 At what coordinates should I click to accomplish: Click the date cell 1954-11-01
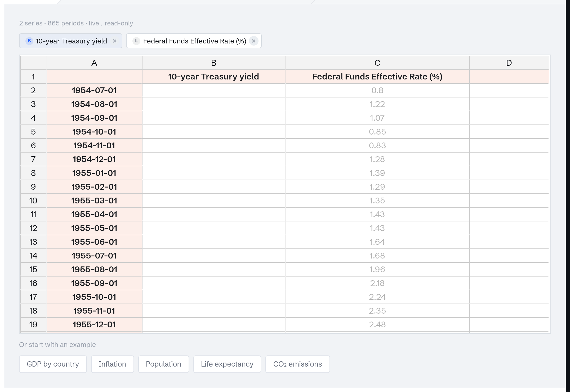coord(94,145)
